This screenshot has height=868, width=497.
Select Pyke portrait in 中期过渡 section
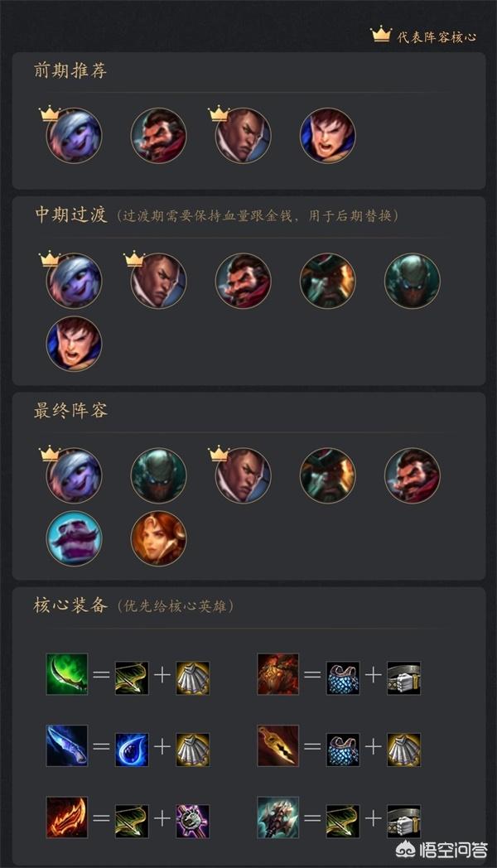coord(413,281)
